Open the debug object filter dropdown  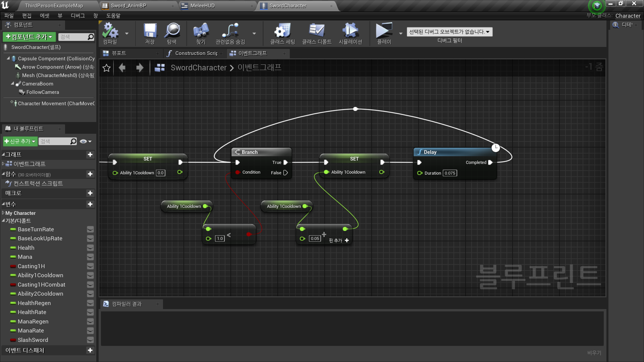[449, 32]
